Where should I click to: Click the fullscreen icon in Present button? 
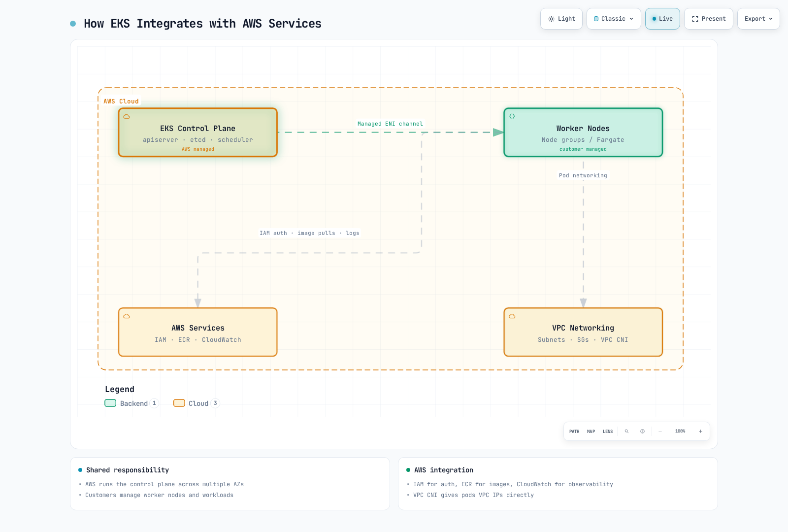pos(695,19)
